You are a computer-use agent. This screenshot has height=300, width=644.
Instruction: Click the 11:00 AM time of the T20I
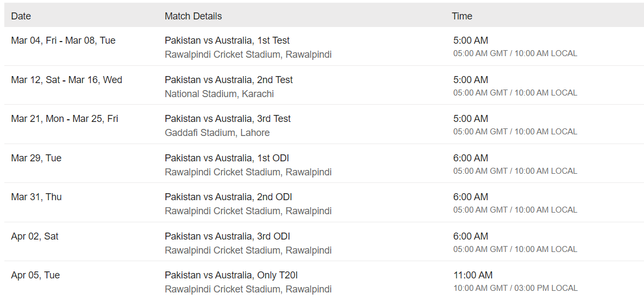click(x=473, y=275)
